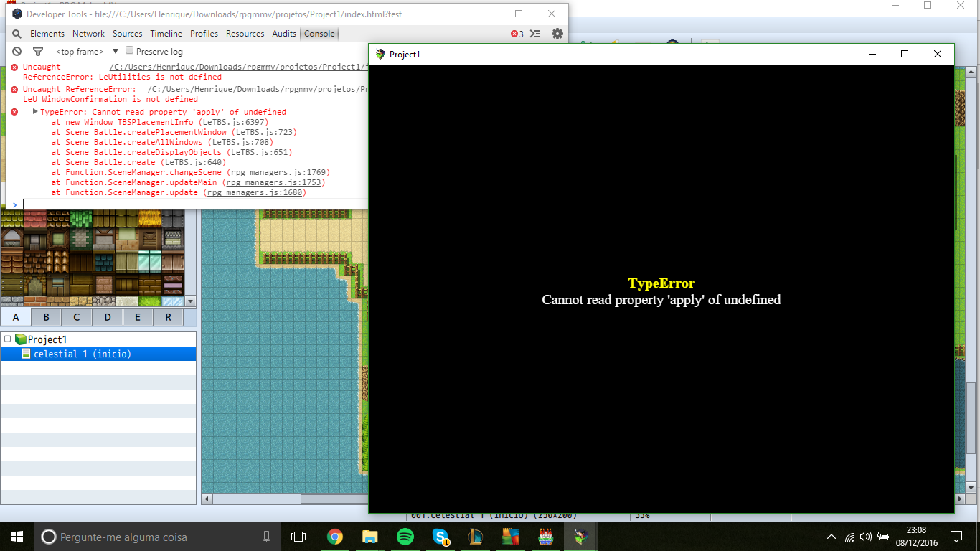980x551 pixels.
Task: Select the Console tab
Action: coord(319,34)
